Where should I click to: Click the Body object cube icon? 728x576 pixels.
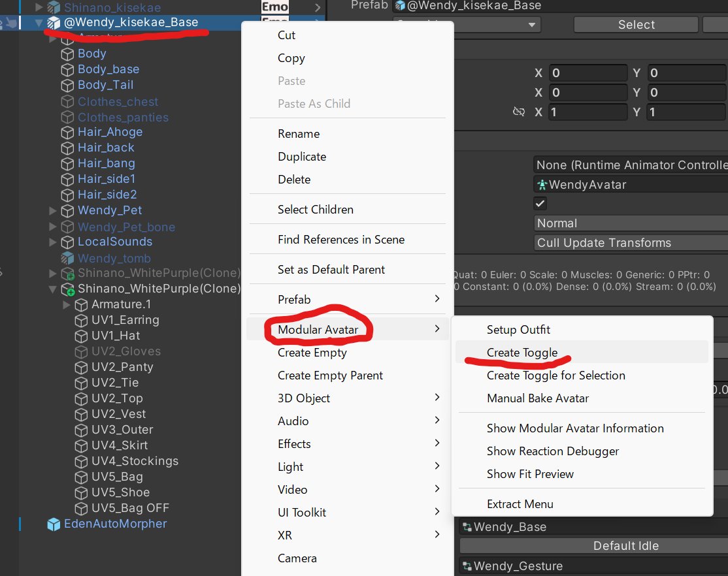[x=67, y=54]
